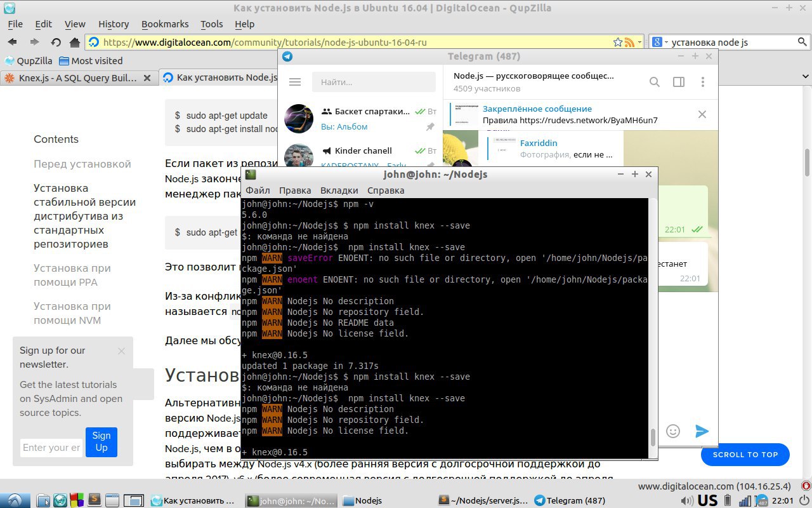
Task: Close the Knex.js browser tab
Action: pos(147,78)
